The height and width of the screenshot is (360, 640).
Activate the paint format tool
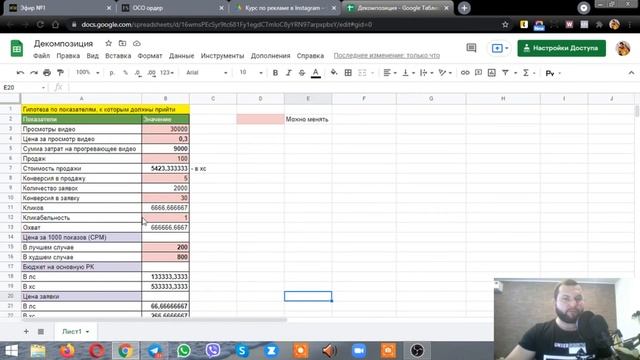tap(60, 73)
